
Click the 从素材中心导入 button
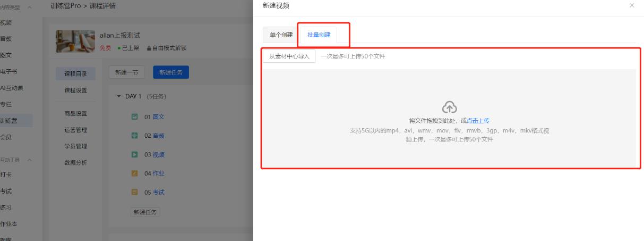pyautogui.click(x=289, y=56)
